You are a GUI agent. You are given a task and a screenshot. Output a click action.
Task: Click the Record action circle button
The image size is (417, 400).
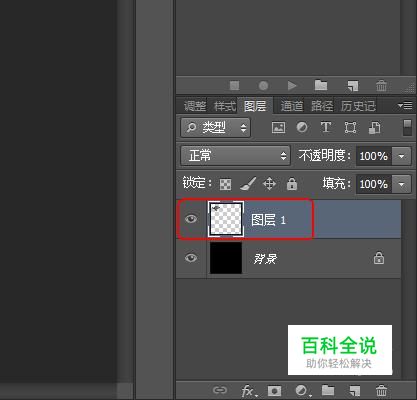click(x=263, y=86)
